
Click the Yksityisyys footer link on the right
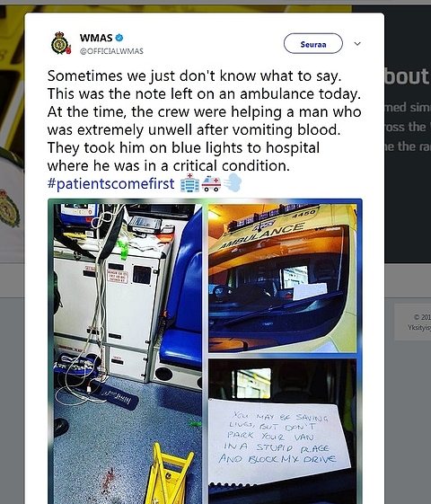click(419, 328)
